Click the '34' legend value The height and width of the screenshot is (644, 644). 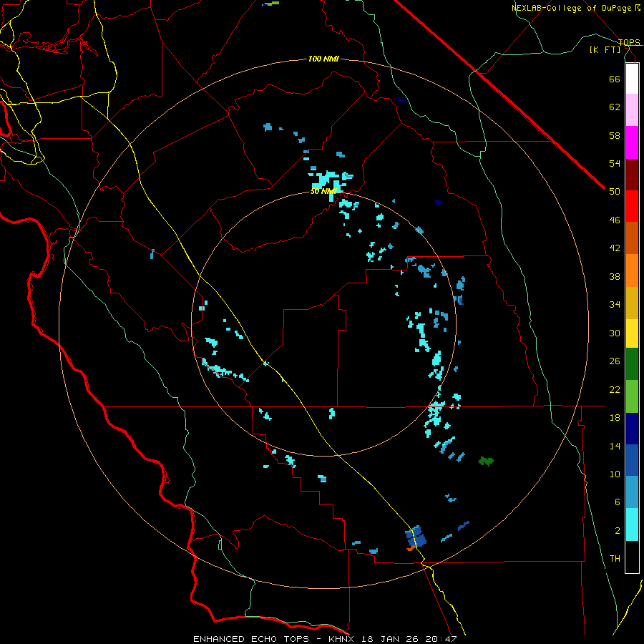pyautogui.click(x=615, y=305)
